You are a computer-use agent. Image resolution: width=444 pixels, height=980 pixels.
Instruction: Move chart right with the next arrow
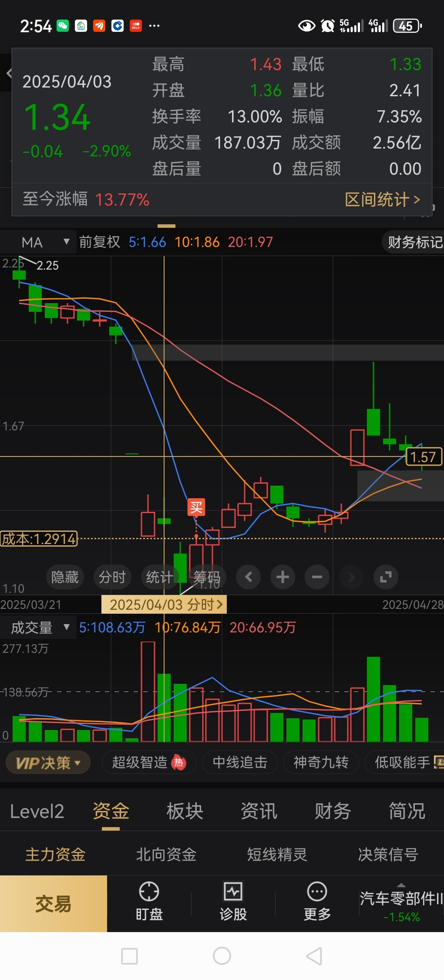point(351,577)
